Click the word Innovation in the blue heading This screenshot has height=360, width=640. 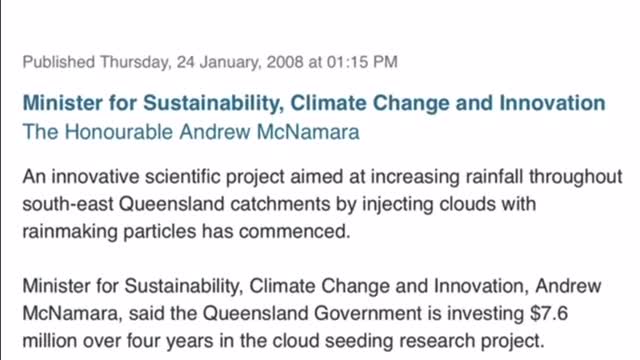[x=553, y=103]
